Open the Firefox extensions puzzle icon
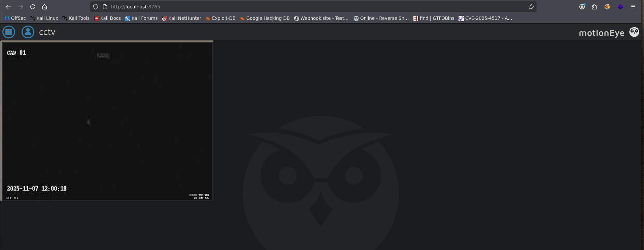The height and width of the screenshot is (250, 644). coord(594,7)
